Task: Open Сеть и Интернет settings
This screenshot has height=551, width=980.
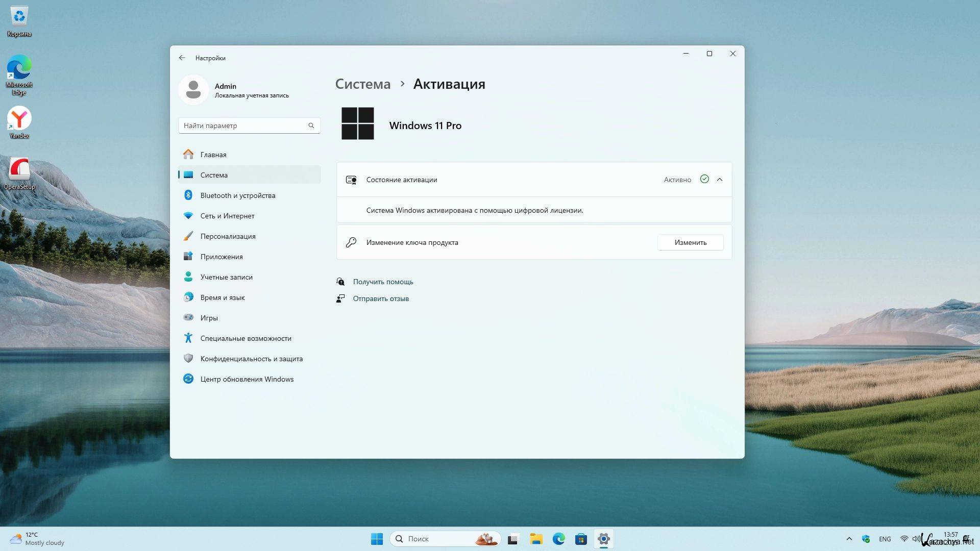Action: point(227,216)
